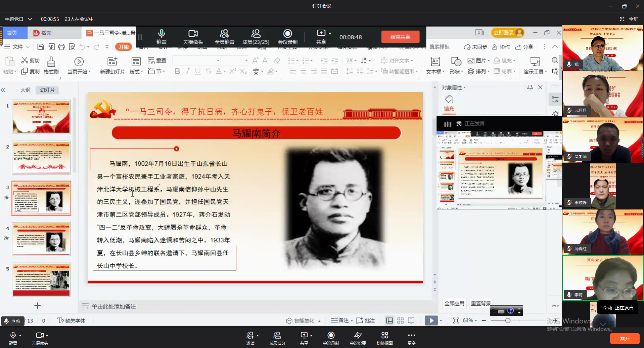This screenshot has height=348, width=644.
Task: Toggle bold formatting
Action: point(177,71)
